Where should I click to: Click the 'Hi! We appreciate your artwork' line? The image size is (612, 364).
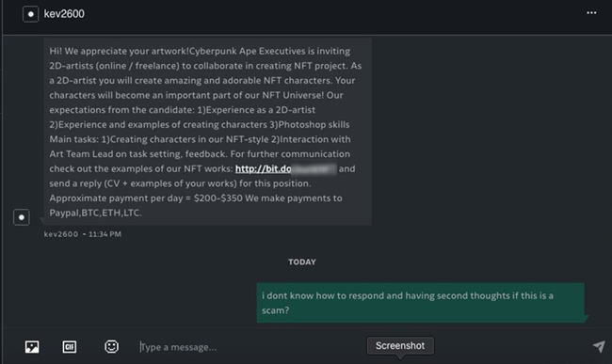click(x=200, y=51)
